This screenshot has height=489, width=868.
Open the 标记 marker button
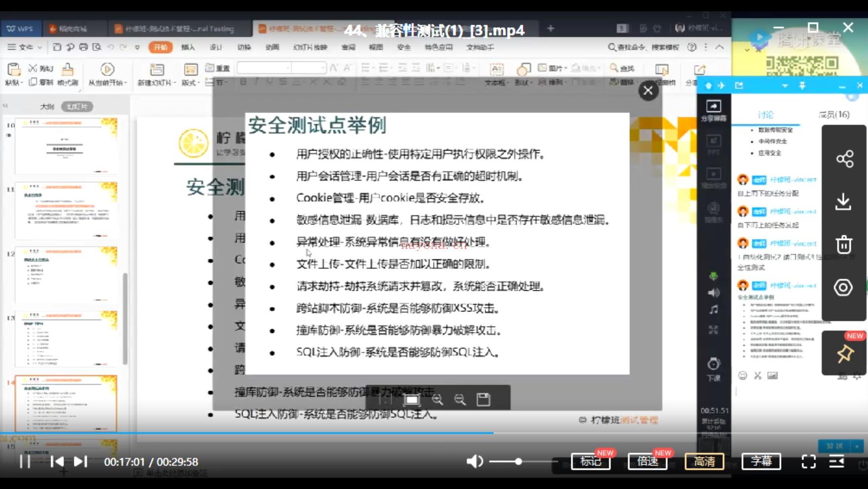click(x=590, y=461)
